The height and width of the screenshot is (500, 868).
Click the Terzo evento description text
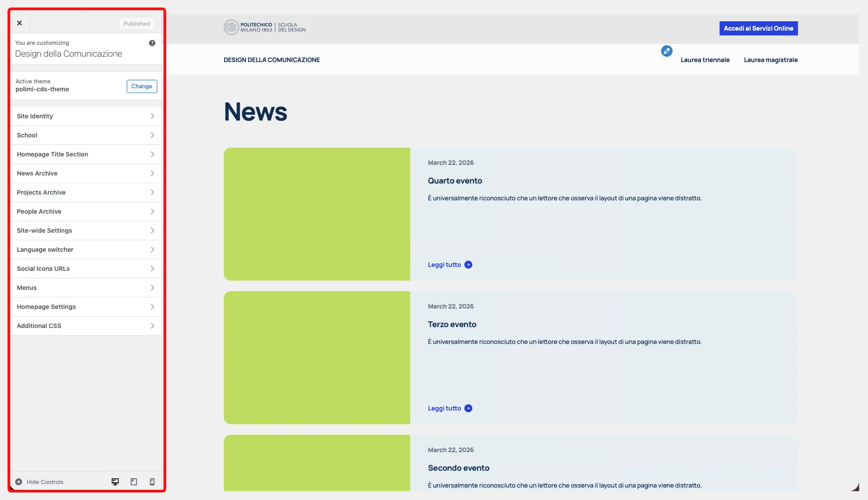[564, 342]
